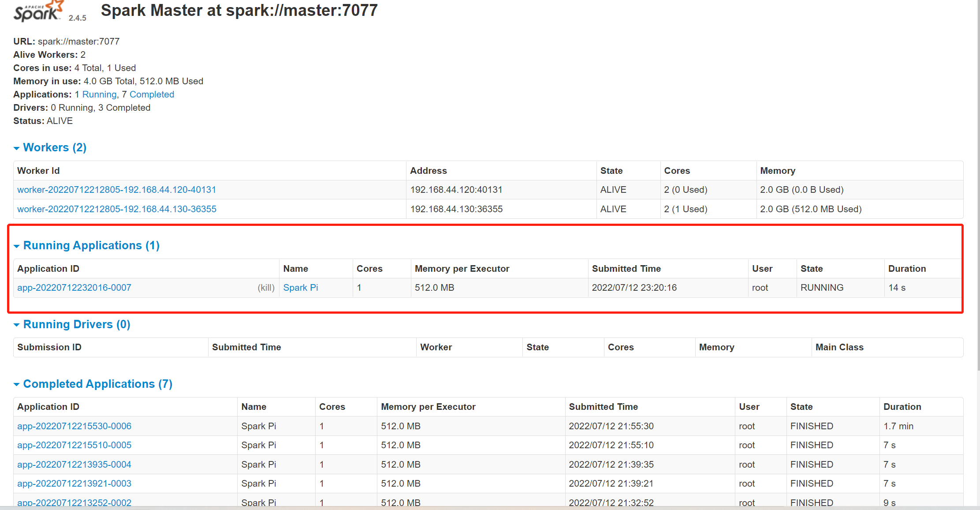This screenshot has width=980, height=510.
Task: Open Spark Pi application name link
Action: [x=300, y=288]
